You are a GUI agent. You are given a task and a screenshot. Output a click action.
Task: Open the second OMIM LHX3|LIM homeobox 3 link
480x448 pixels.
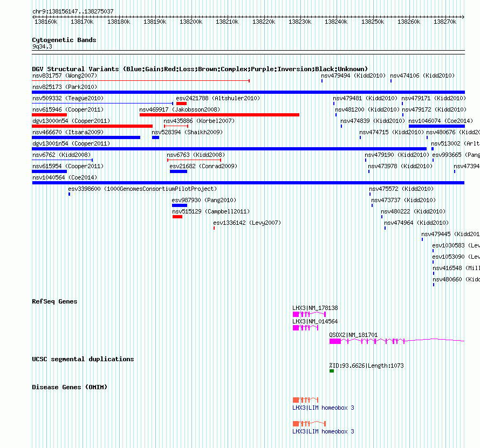pos(323,431)
